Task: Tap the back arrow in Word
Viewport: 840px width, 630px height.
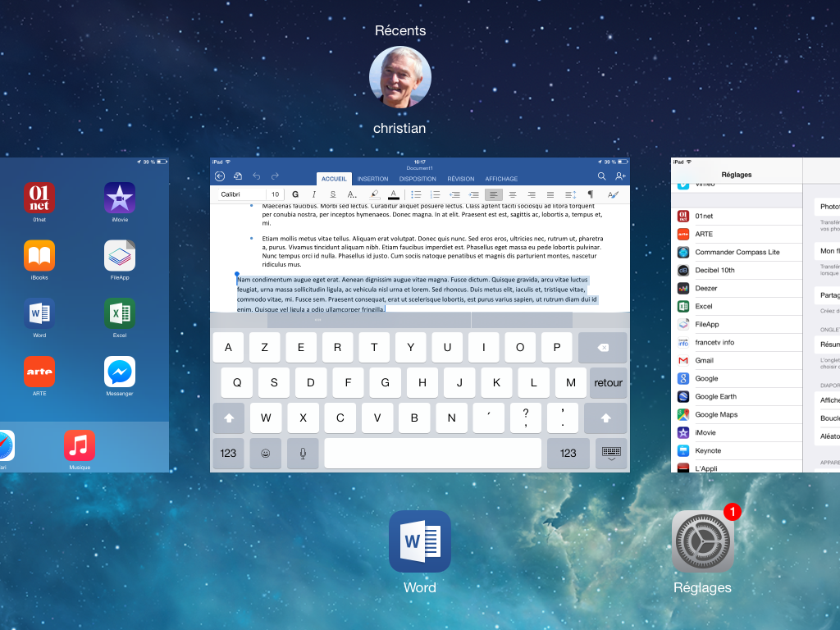Action: (x=220, y=176)
